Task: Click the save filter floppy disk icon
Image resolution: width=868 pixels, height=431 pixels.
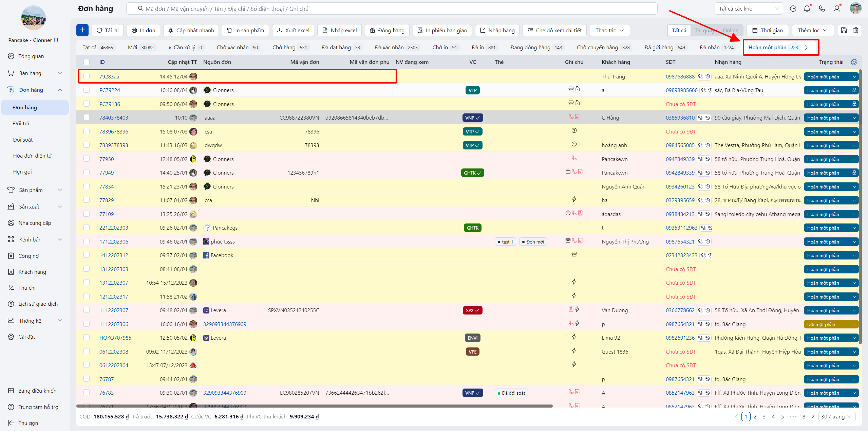Action: pos(844,30)
